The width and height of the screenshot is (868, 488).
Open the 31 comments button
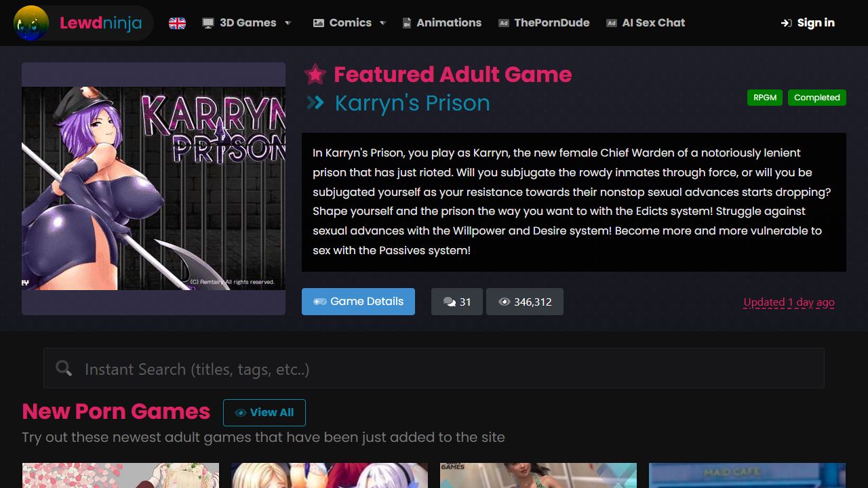point(457,302)
